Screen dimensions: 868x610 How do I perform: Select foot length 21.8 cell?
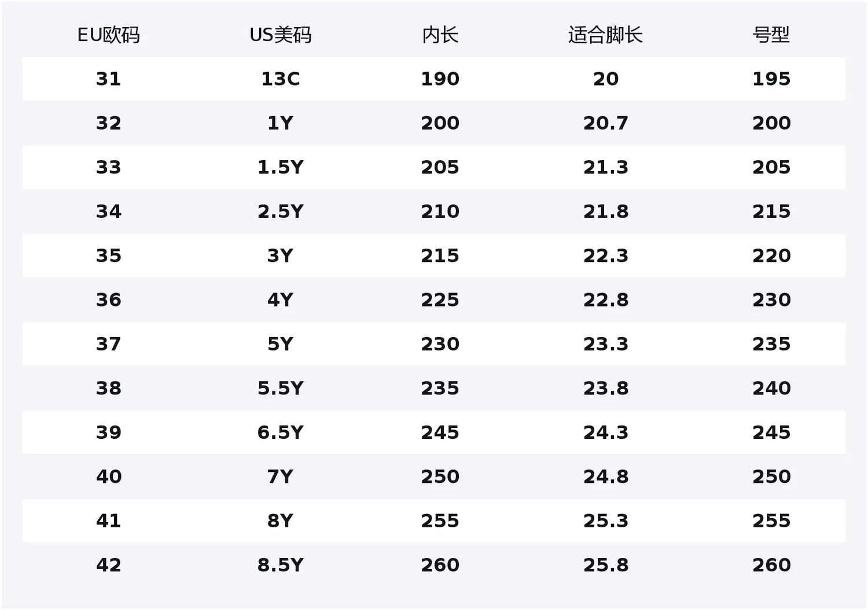pyautogui.click(x=605, y=212)
